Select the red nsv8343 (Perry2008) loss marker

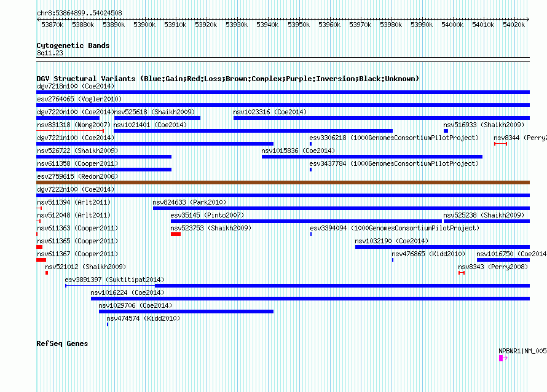pyautogui.click(x=462, y=273)
